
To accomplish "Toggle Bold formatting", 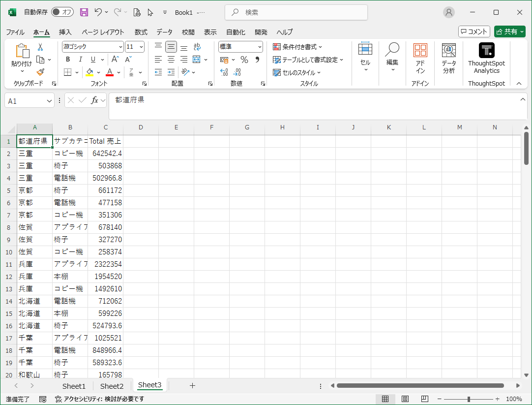I will [x=68, y=60].
